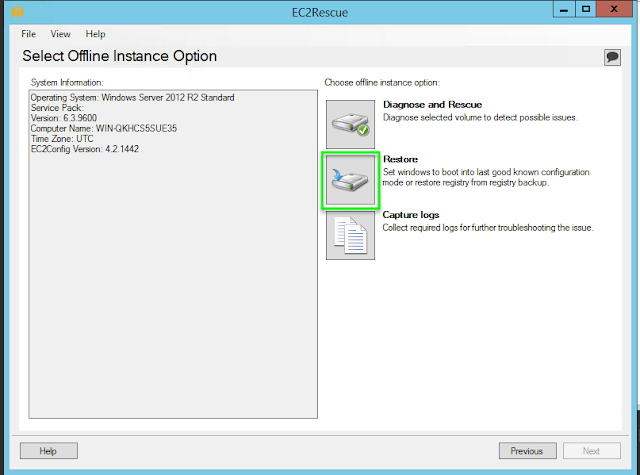
Task: Open the Help menu in menu bar
Action: click(x=96, y=34)
